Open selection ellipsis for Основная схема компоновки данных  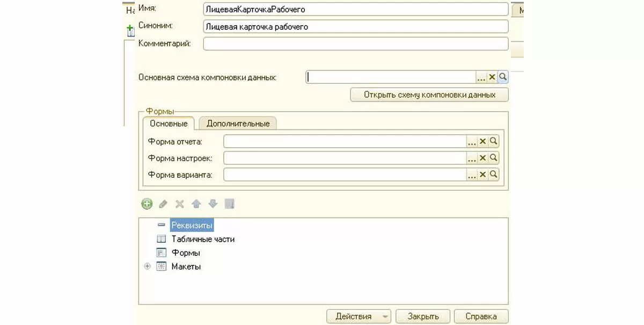coord(481,77)
